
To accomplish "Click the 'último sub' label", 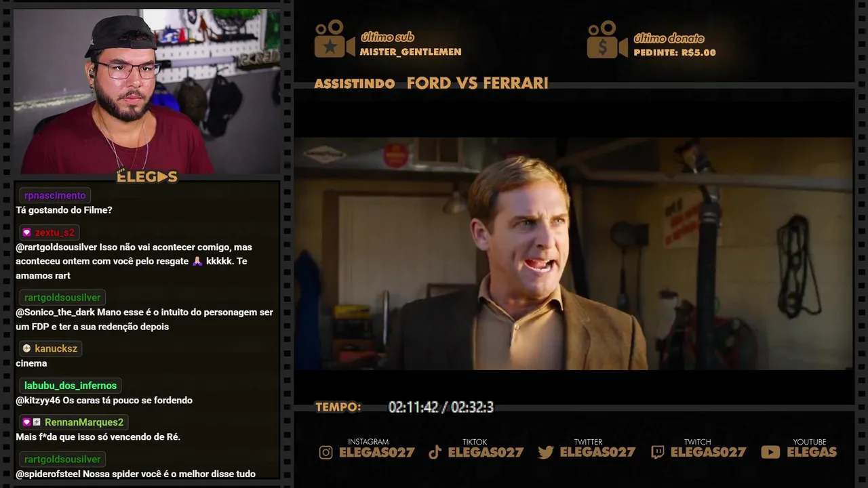I will 387,37.
